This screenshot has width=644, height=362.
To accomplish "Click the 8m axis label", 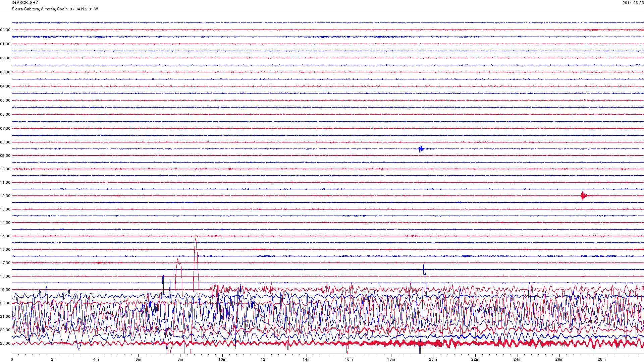I will click(180, 360).
